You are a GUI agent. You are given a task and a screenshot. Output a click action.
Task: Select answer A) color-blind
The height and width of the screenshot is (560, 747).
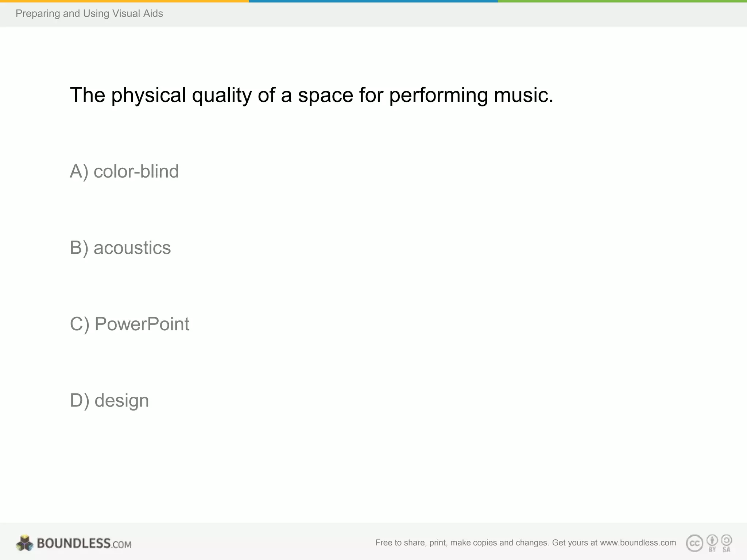point(124,171)
